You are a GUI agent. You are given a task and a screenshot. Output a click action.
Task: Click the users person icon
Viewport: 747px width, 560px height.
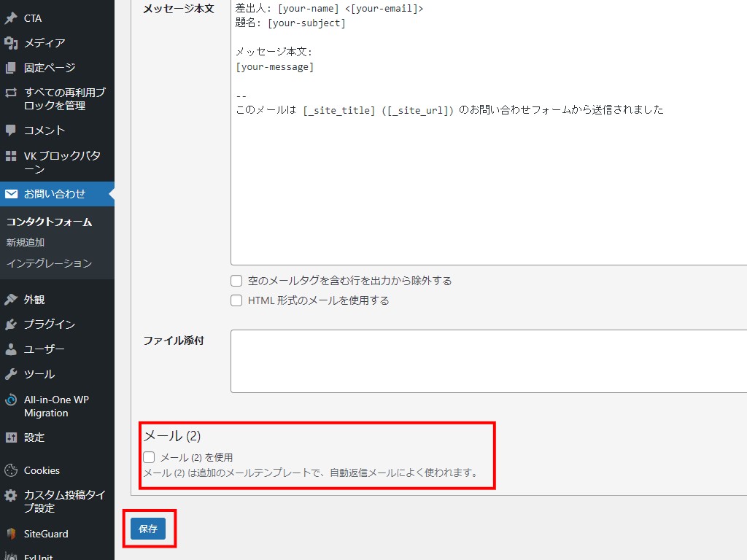pos(11,349)
